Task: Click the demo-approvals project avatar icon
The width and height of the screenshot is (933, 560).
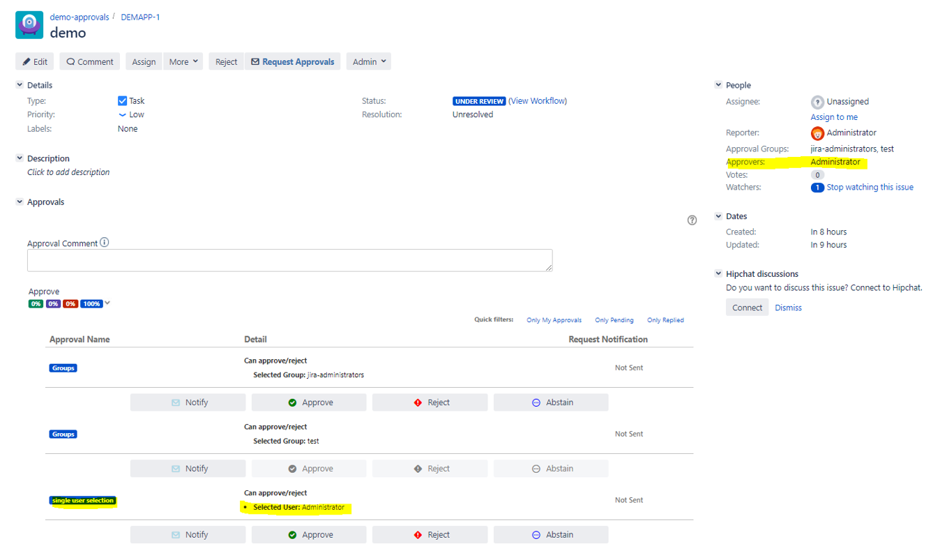Action: tap(29, 25)
